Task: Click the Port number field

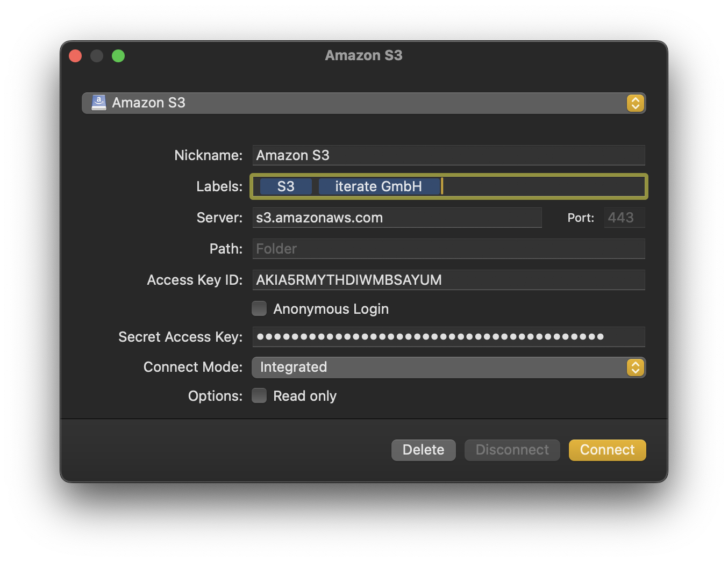Action: tap(625, 218)
